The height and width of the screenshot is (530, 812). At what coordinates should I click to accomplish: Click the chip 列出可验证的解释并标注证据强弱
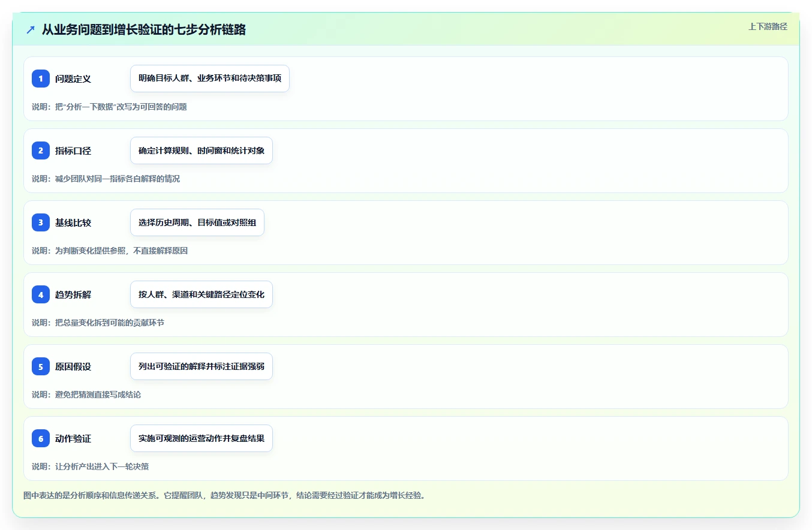coord(202,366)
